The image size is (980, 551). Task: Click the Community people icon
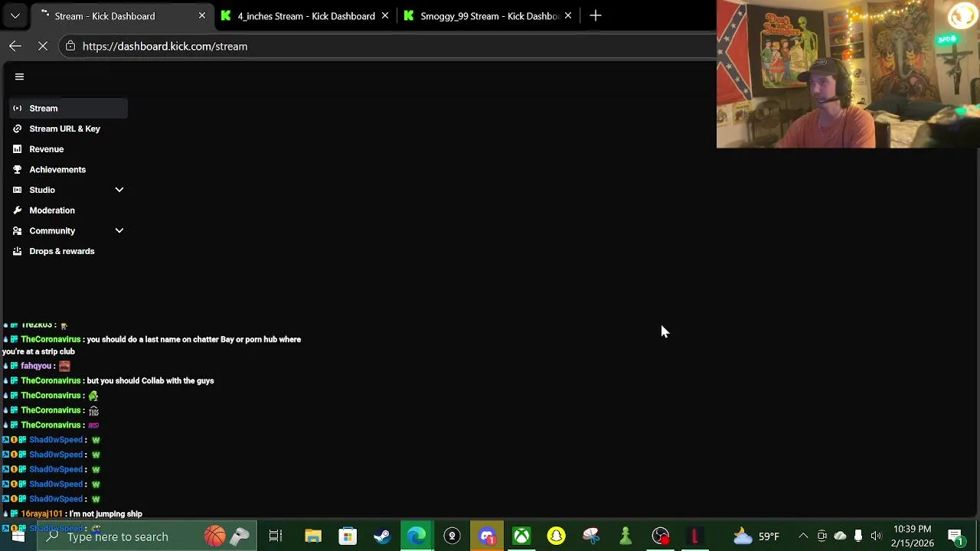point(17,230)
